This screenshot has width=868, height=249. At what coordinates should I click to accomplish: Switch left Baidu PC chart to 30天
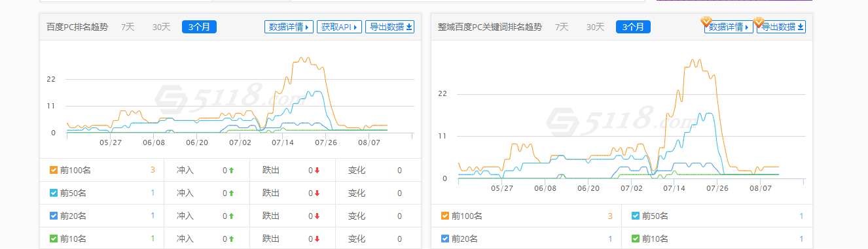tap(161, 27)
